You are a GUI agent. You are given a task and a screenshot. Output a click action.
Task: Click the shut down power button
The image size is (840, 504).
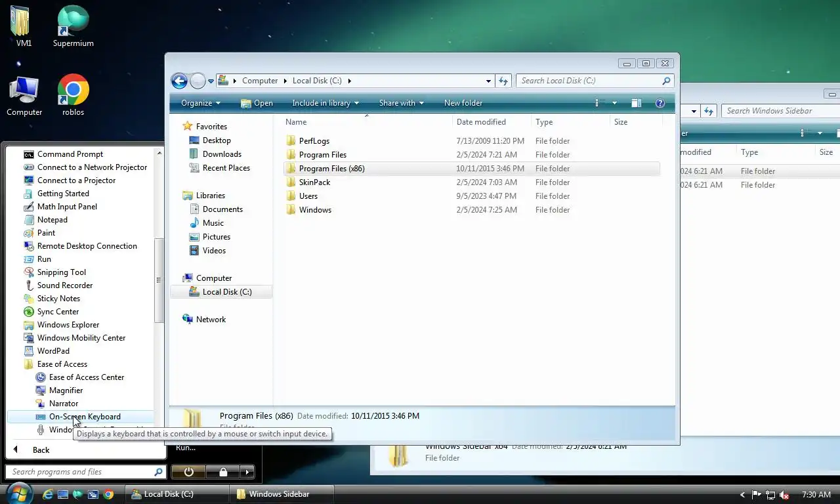pyautogui.click(x=189, y=472)
